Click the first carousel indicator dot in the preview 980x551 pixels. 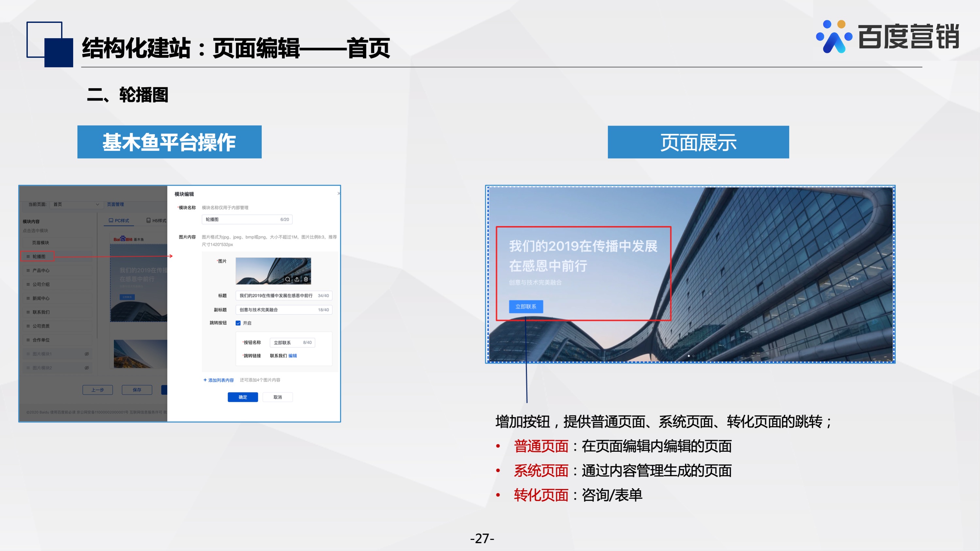point(689,356)
